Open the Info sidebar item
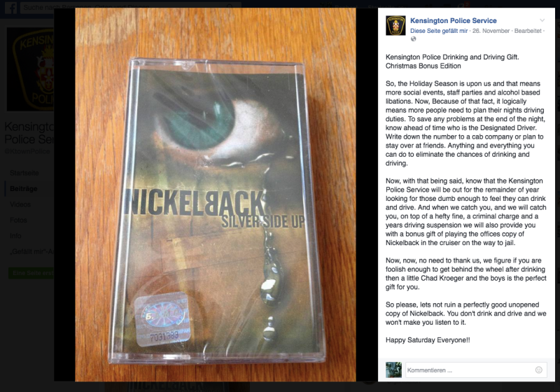Viewport: 560px width, 392px height. (x=15, y=236)
